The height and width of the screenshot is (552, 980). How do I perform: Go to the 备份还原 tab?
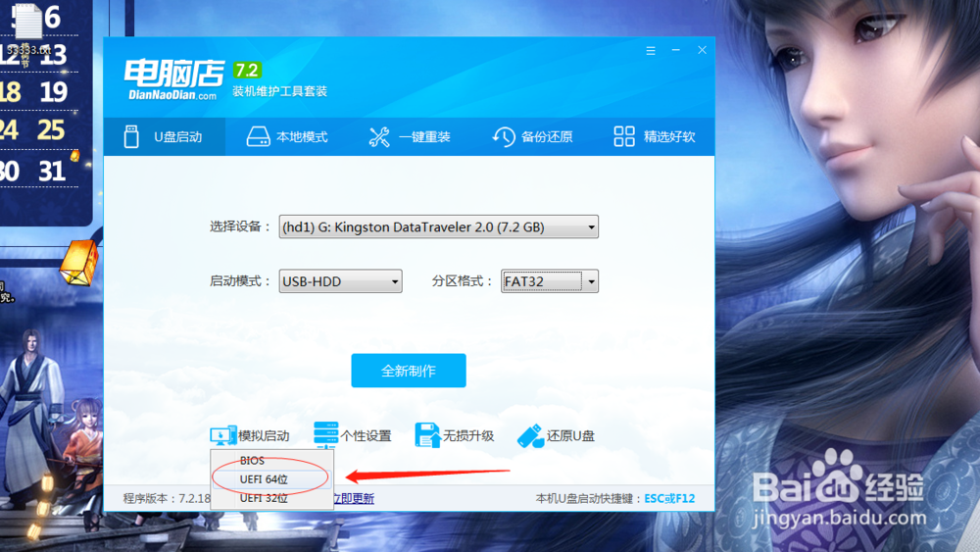[x=532, y=136]
